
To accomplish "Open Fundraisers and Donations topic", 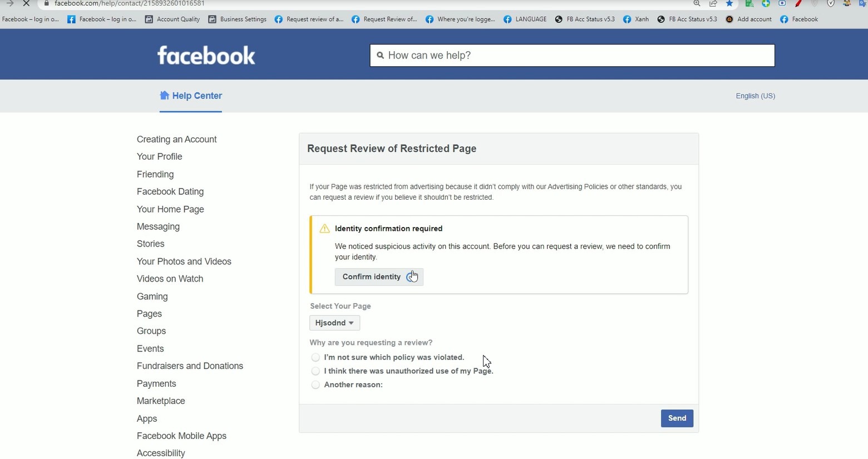I will pyautogui.click(x=190, y=366).
